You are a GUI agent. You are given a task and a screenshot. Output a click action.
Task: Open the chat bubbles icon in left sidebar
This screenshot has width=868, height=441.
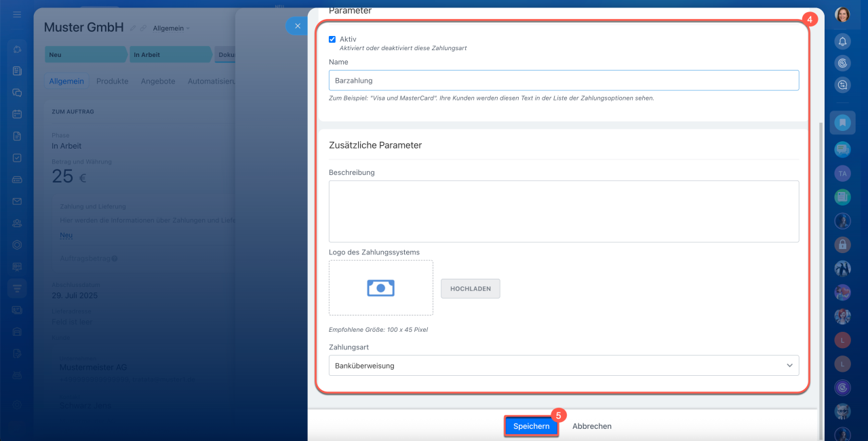coord(17,92)
